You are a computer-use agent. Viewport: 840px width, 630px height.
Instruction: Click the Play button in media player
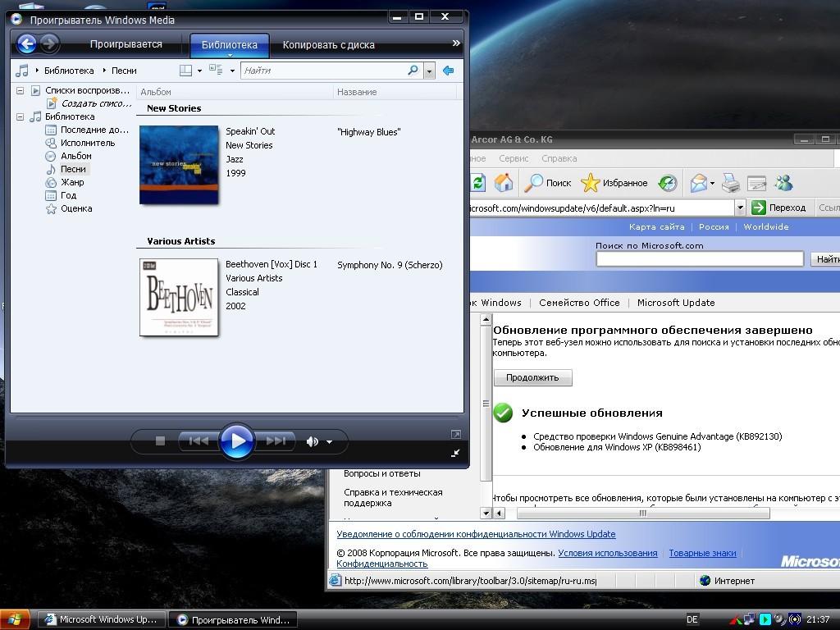pos(237,441)
